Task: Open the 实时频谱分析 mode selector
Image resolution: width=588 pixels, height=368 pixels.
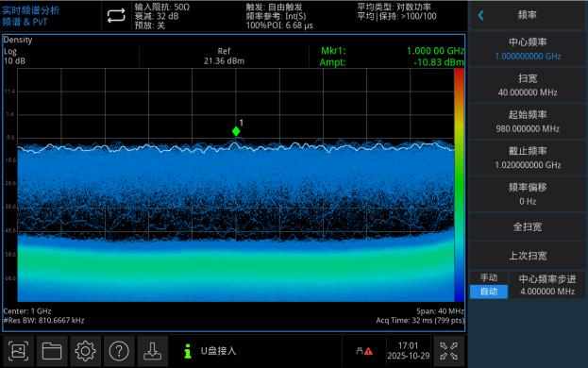Action: 31,16
